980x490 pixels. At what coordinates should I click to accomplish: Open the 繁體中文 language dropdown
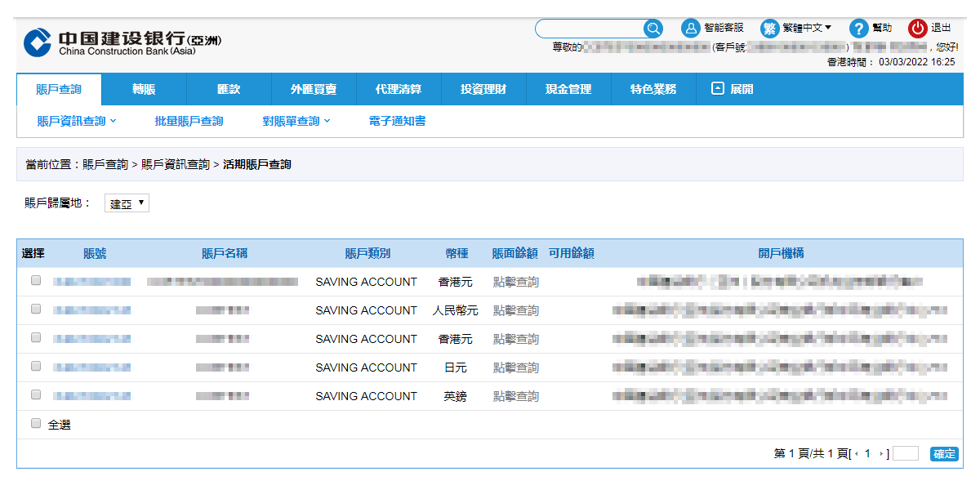pos(807,28)
